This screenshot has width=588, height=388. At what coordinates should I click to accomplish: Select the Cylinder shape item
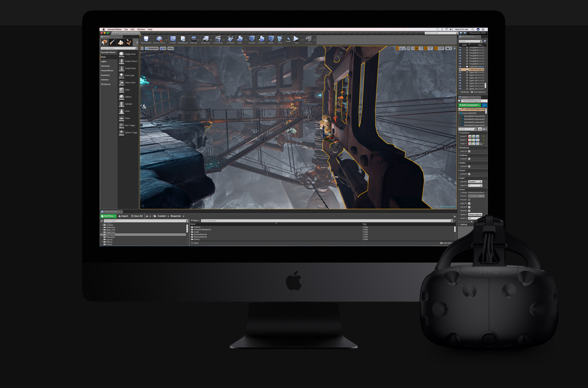129,104
